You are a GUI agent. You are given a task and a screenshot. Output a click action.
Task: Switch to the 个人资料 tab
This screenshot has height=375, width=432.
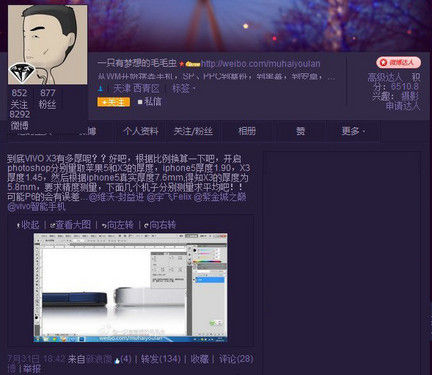tap(140, 131)
